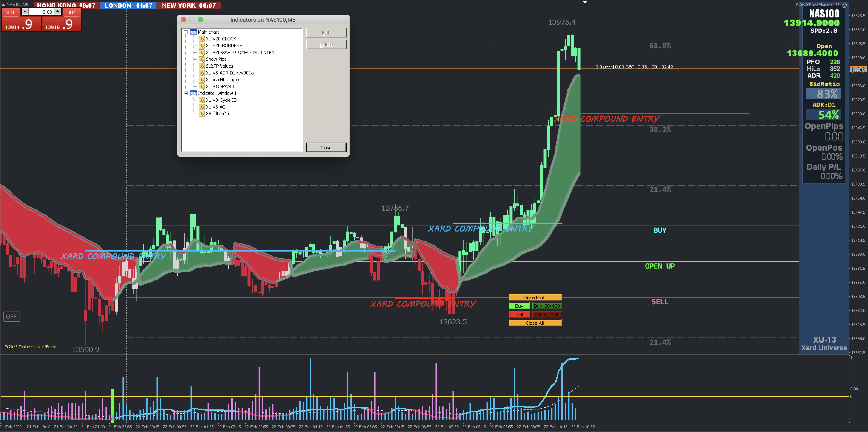Screen dimensions: 868x432
Task: Click the 88_filter(1) indicator icon
Action: [x=202, y=114]
